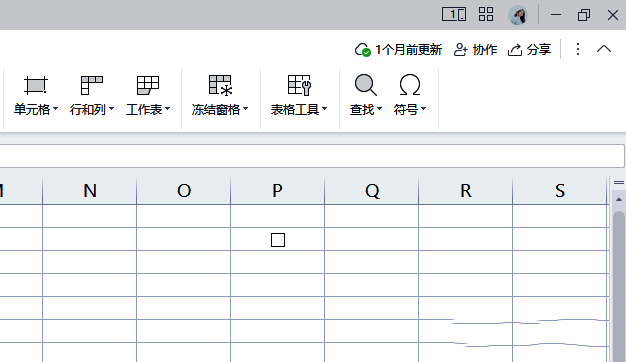Open the three-dot more options menu
The width and height of the screenshot is (626, 362).
[578, 49]
